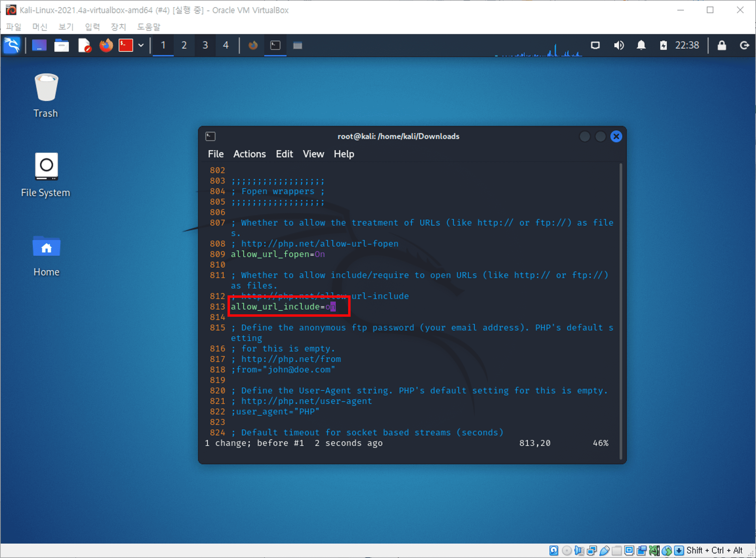Launch Firefox from the taskbar
The height and width of the screenshot is (558, 756).
click(x=106, y=45)
